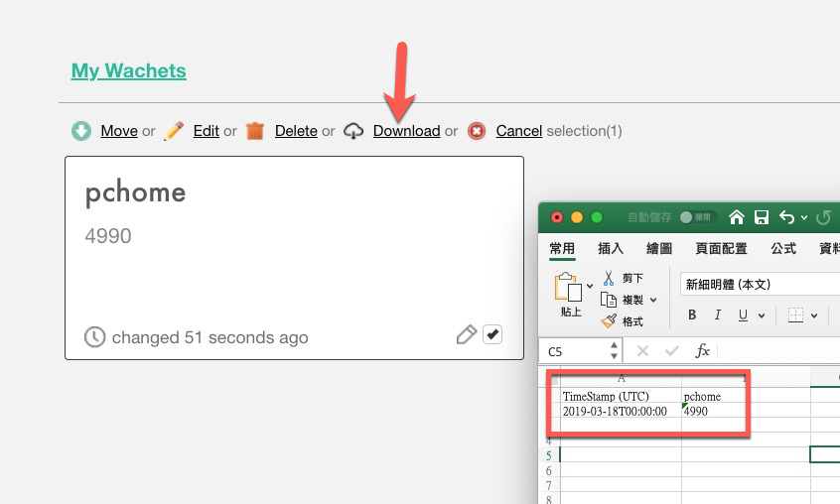840x504 pixels.
Task: Click the clock icon on pchome card
Action: point(94,337)
